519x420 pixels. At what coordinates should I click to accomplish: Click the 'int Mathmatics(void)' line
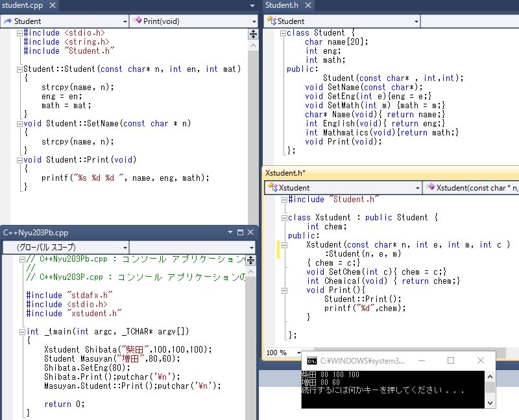click(x=382, y=133)
